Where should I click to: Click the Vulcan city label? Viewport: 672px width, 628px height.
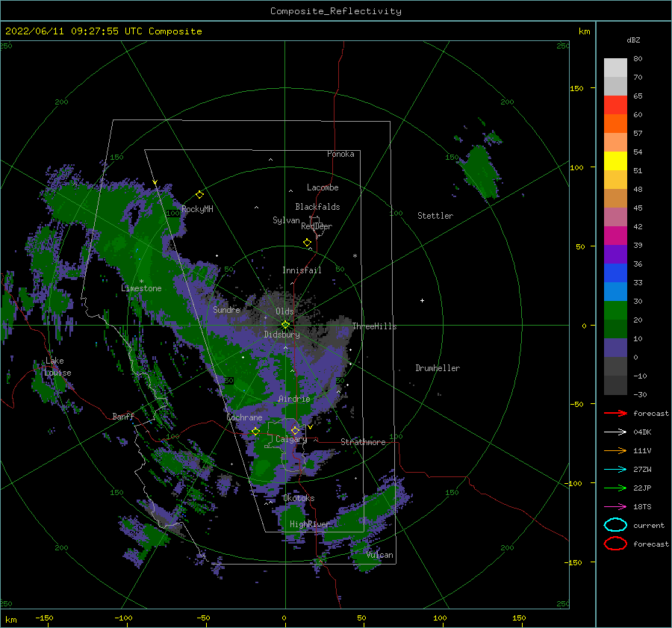(380, 555)
